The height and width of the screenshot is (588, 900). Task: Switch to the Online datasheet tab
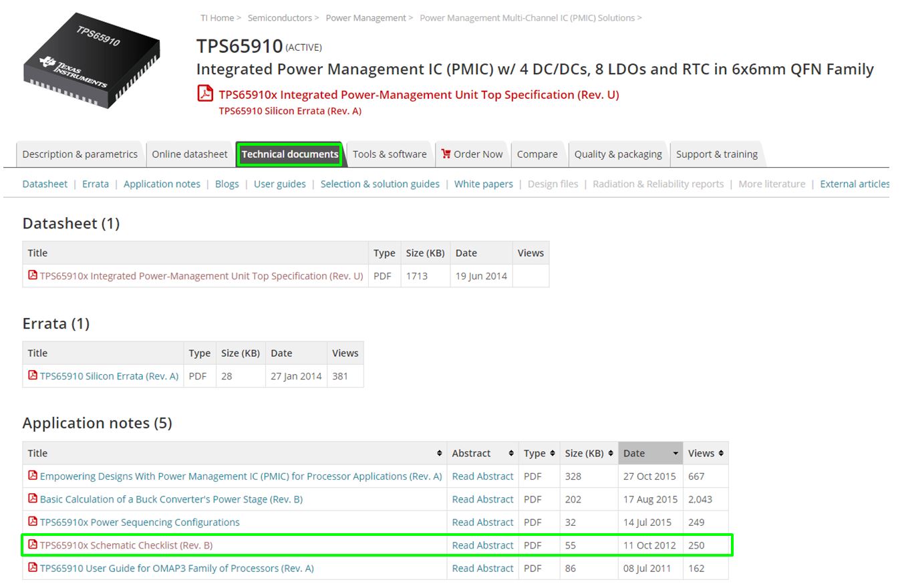pyautogui.click(x=189, y=154)
